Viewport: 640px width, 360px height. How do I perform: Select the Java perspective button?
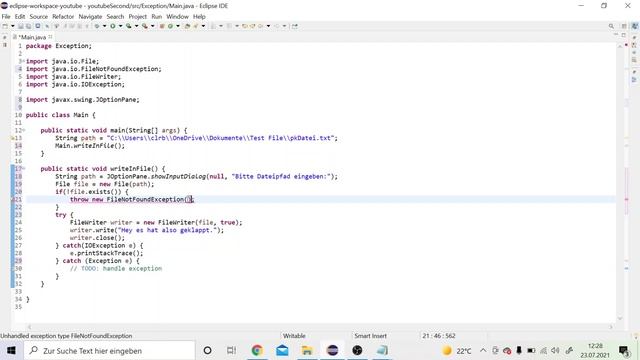(x=635, y=26)
